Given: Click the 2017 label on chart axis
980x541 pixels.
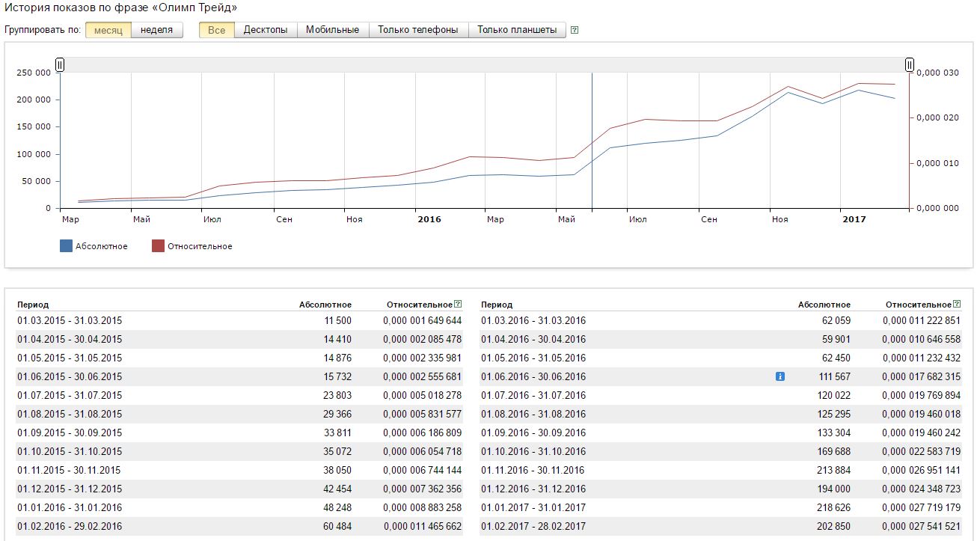Looking at the screenshot, I should 854,219.
